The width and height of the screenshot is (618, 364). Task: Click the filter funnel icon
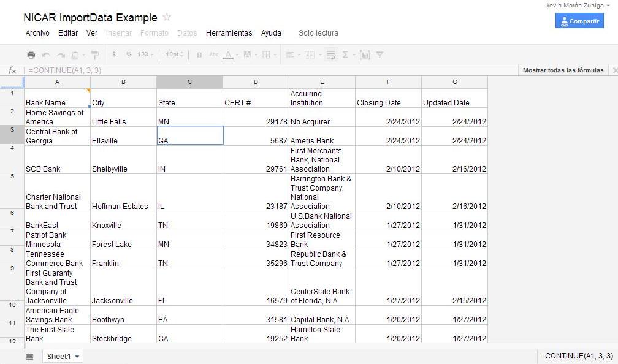tap(380, 55)
